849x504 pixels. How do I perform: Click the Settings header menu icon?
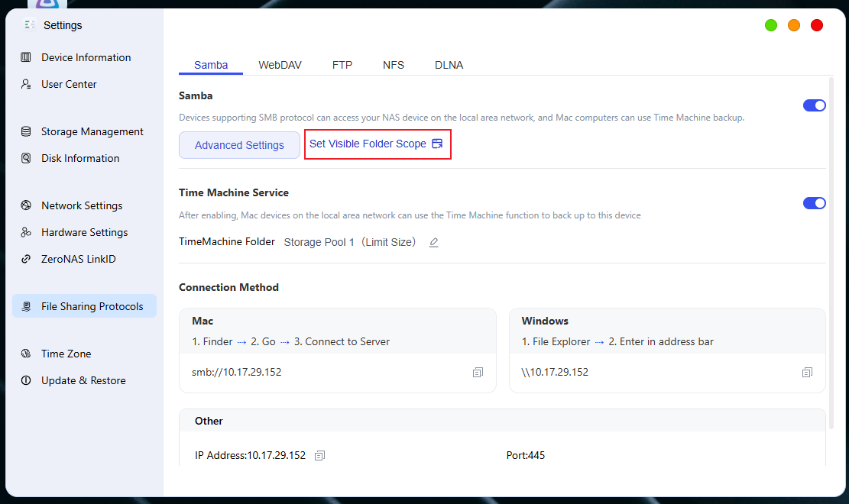pos(30,25)
